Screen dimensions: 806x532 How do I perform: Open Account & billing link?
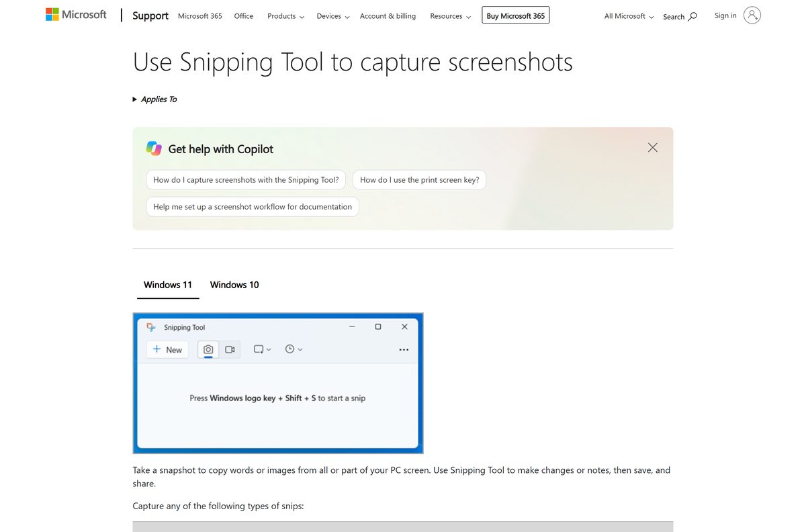pyautogui.click(x=388, y=16)
